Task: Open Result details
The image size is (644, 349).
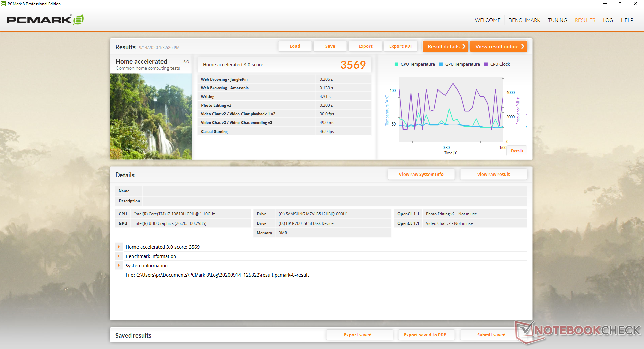Action: click(445, 46)
